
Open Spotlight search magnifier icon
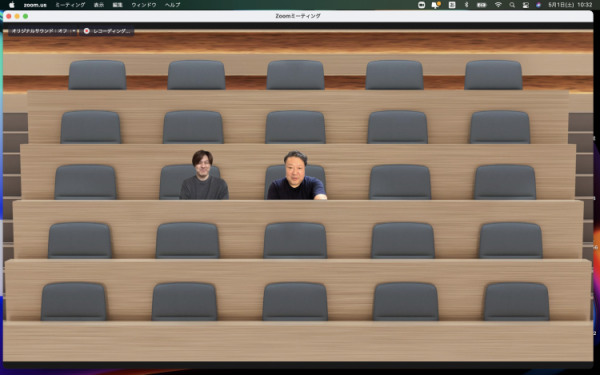click(x=512, y=5)
